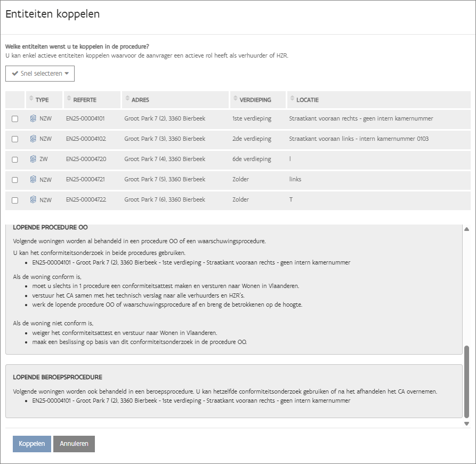
Task: Sort table by ADRES column
Action: tap(141, 100)
